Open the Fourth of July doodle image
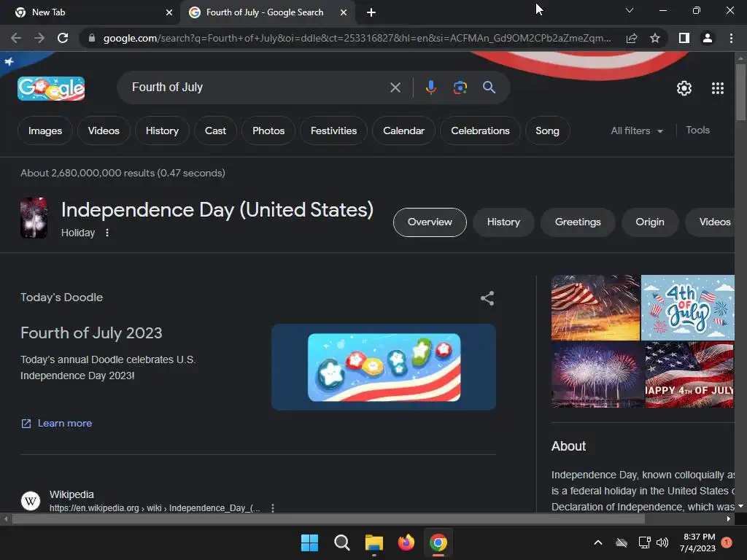This screenshot has height=560, width=747. (x=384, y=367)
